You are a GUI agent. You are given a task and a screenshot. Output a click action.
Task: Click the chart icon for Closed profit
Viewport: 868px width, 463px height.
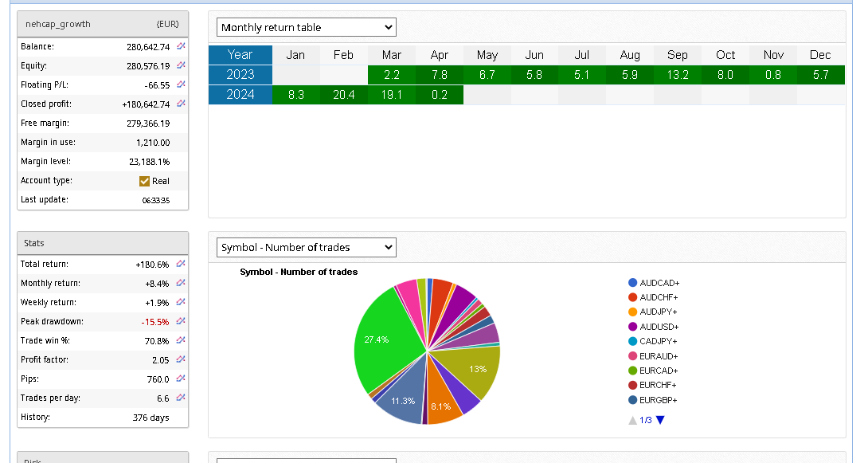[x=181, y=104]
